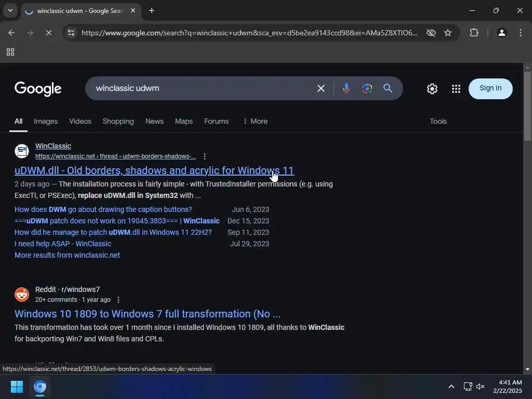The height and width of the screenshot is (399, 532).
Task: Go back to the previous page
Action: (11, 33)
